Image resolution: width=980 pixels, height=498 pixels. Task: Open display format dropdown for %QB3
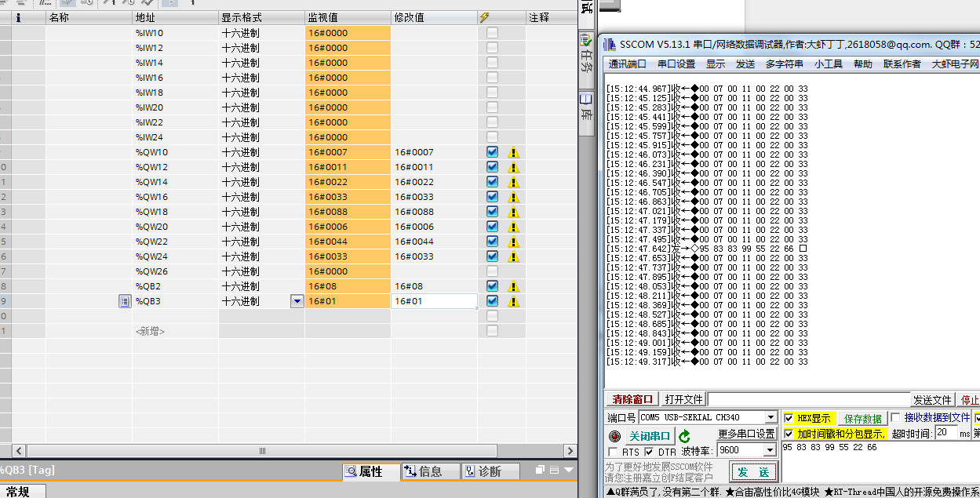[x=297, y=301]
